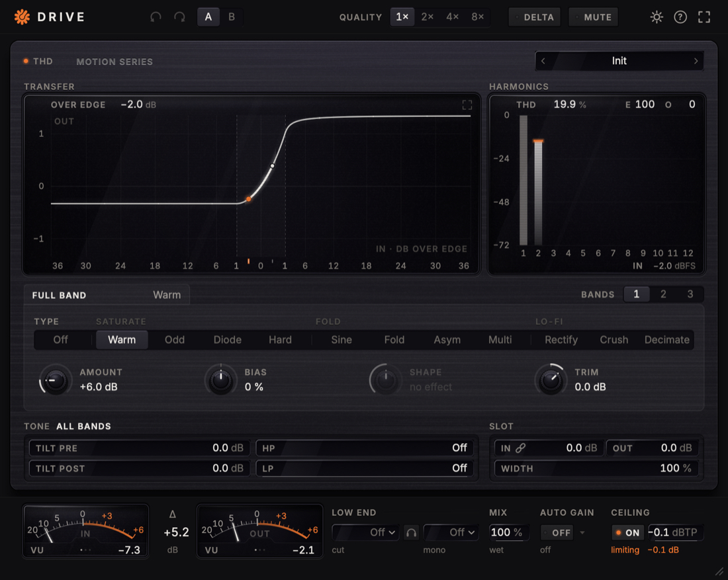The width and height of the screenshot is (728, 580).
Task: Select 3 bands
Action: [x=690, y=294]
